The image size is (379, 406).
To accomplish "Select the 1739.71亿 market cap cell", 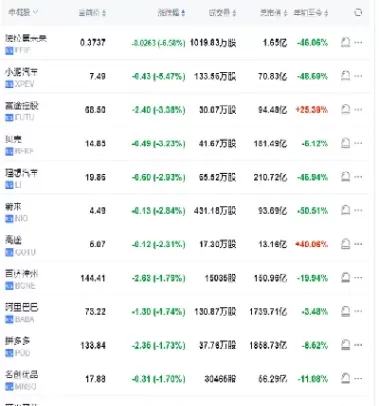I will click(268, 312).
